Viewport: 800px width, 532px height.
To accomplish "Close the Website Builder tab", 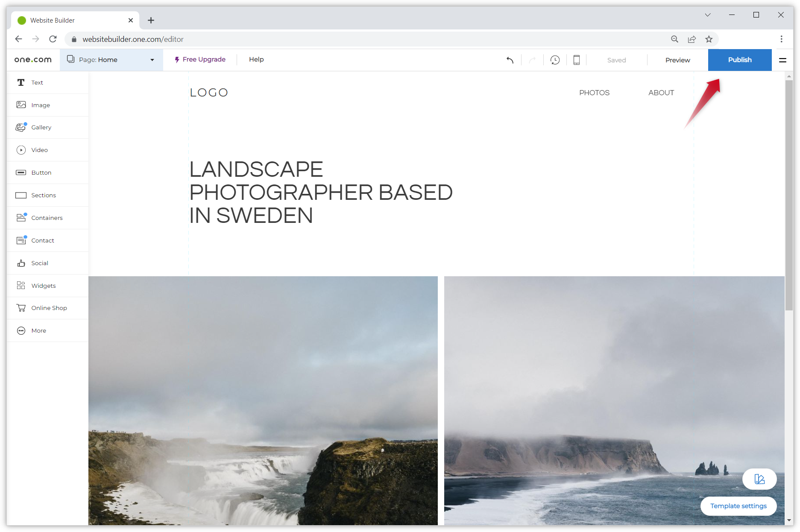I will tap(131, 20).
